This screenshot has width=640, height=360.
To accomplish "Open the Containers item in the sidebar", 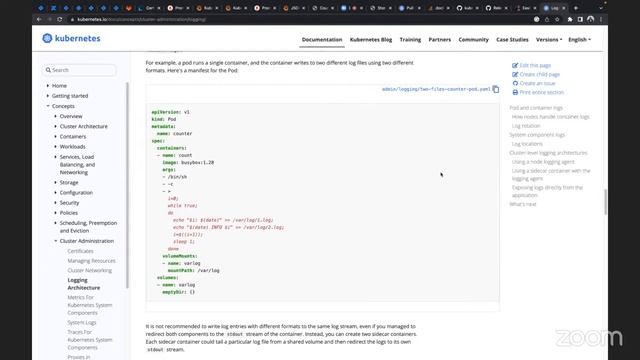I will tap(73, 136).
